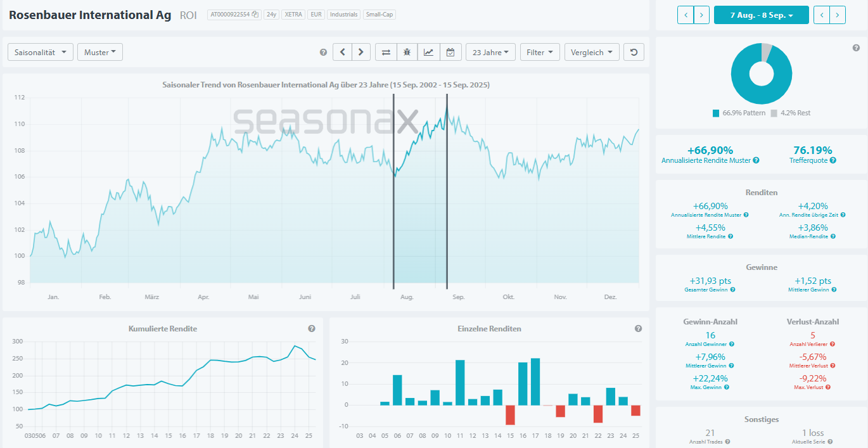This screenshot has width=868, height=448.
Task: Copy the ISIN AT0000922554 using copy icon
Action: 255,15
